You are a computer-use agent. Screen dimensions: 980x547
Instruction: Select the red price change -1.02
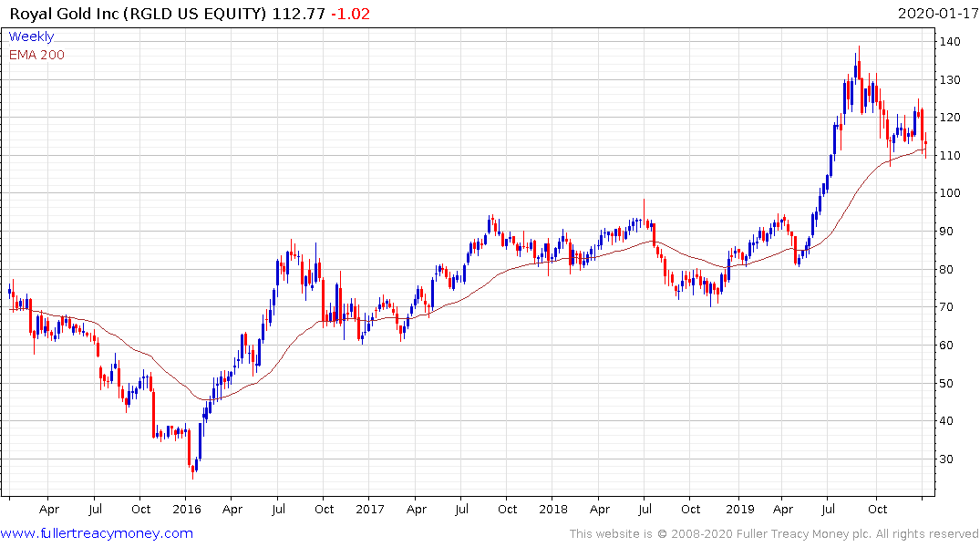tap(351, 14)
